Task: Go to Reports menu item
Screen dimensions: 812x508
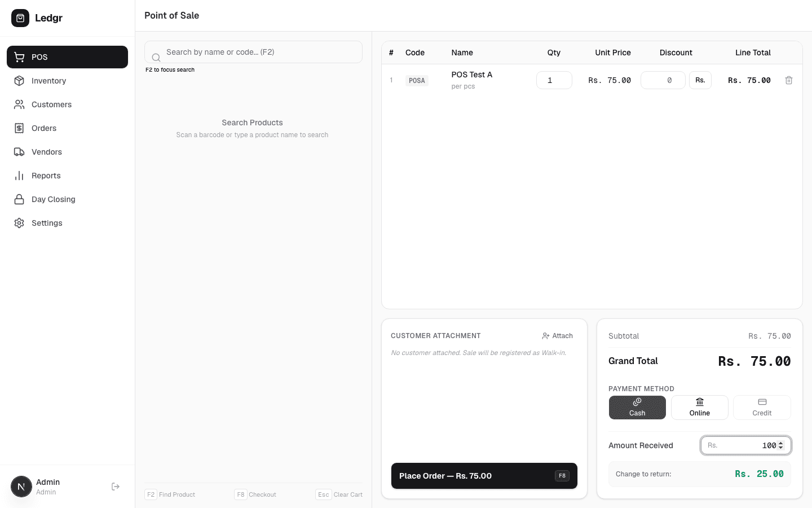Action: click(x=67, y=176)
